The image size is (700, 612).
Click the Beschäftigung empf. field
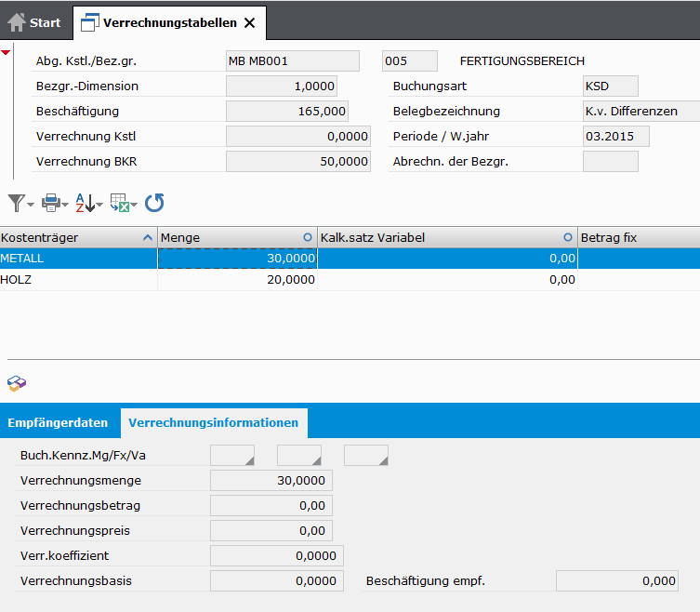coord(617,580)
